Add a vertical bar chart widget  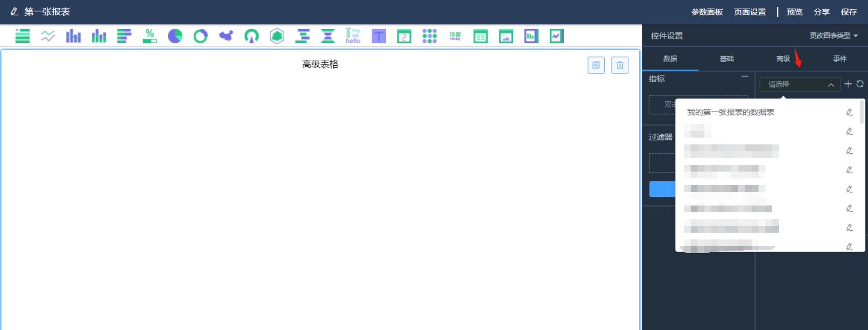[99, 36]
